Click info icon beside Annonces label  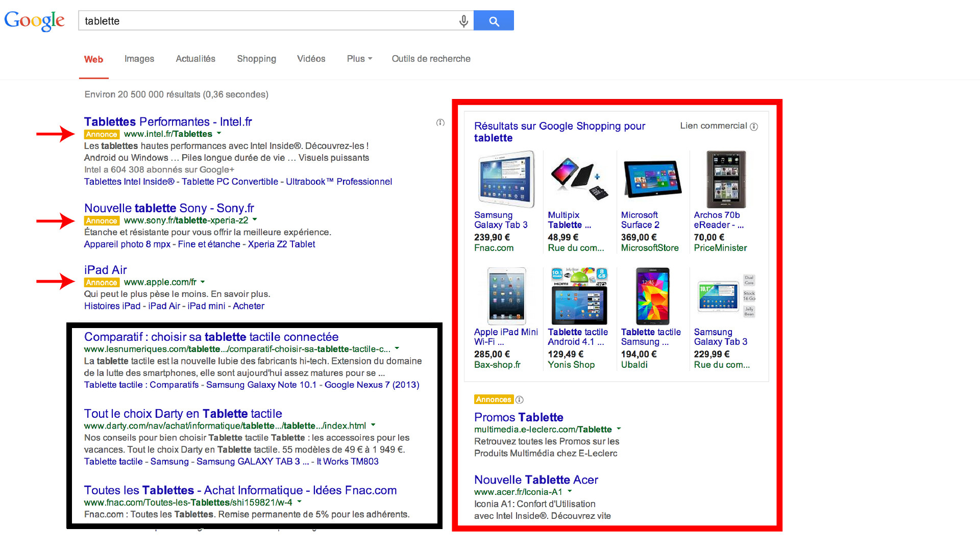click(x=520, y=400)
